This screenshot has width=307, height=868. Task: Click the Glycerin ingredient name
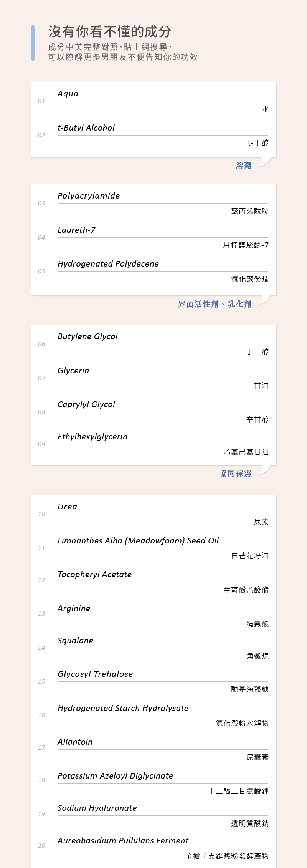point(73,371)
